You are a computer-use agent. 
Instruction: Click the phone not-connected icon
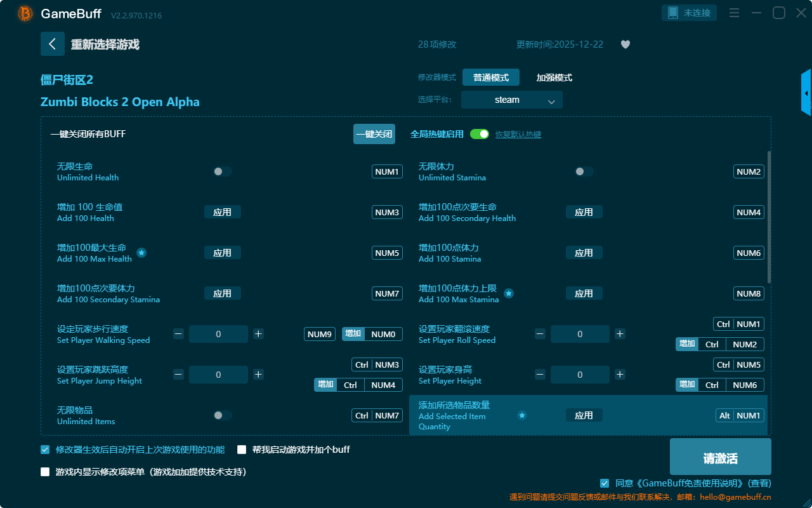[x=673, y=13]
